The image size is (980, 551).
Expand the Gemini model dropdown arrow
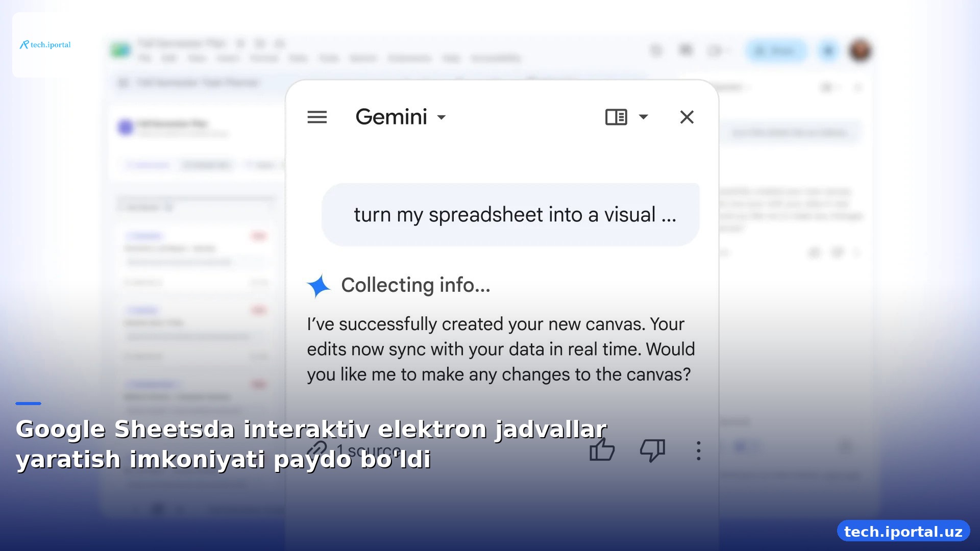tap(442, 117)
